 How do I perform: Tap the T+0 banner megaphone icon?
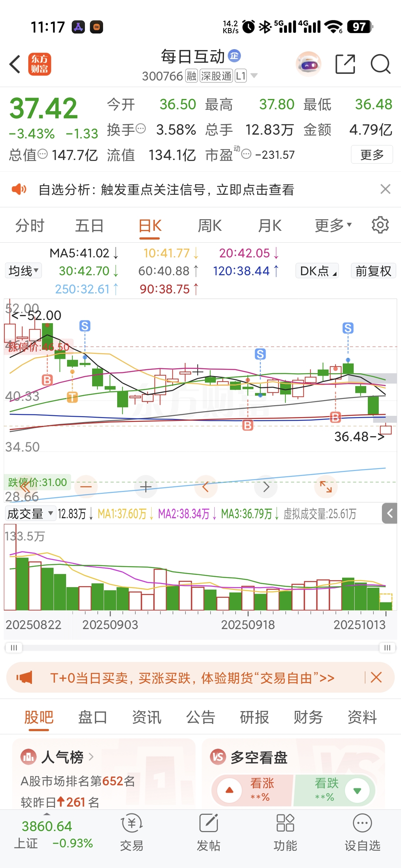[24, 677]
